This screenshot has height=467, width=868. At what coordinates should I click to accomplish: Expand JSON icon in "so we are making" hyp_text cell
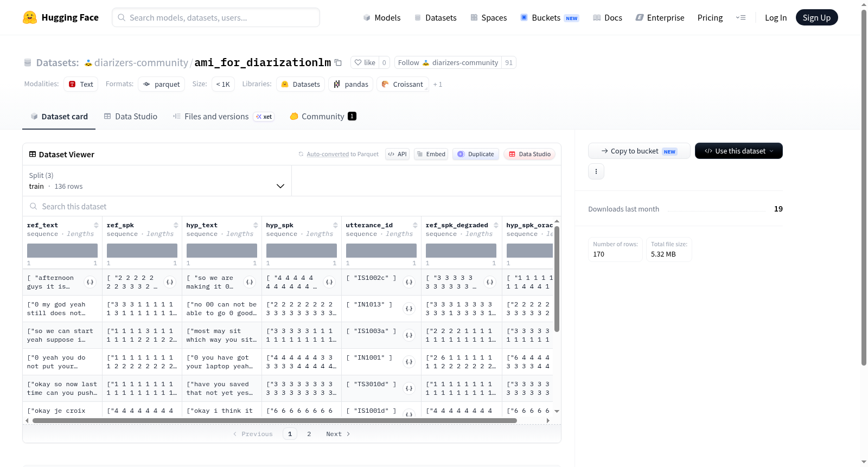click(250, 282)
